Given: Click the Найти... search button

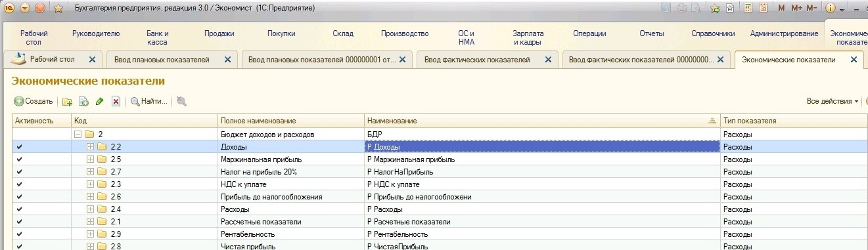Looking at the screenshot, I should point(149,101).
